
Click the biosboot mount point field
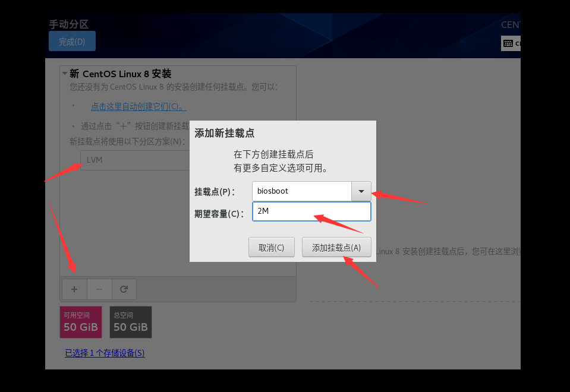(x=302, y=191)
